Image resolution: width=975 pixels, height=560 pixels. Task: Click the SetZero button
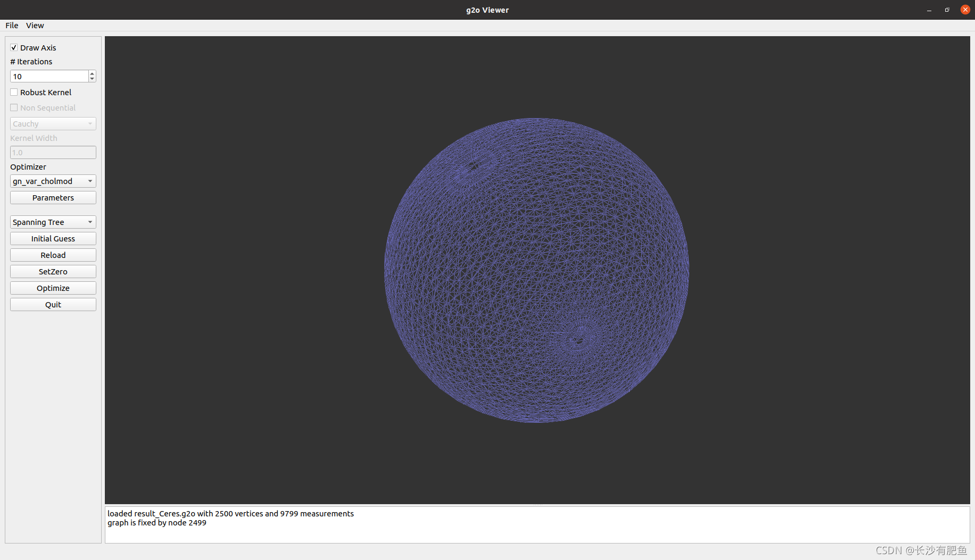53,272
